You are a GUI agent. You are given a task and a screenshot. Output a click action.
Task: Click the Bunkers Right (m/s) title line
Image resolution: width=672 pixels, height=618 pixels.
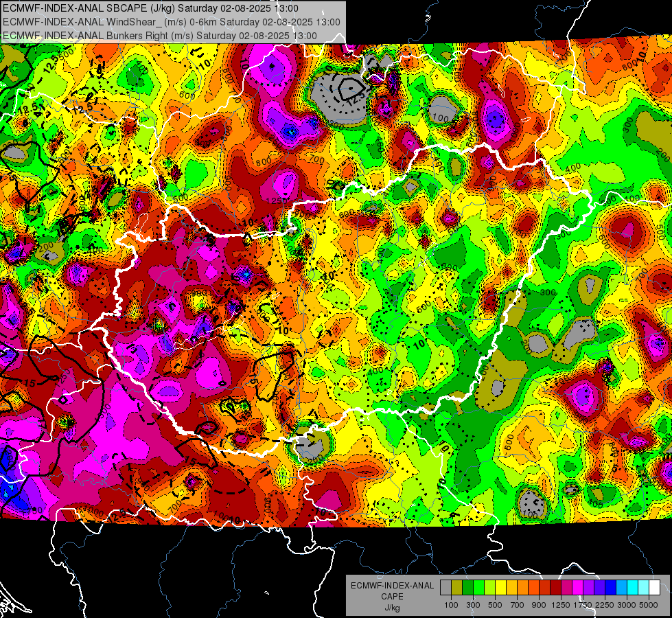point(160,36)
